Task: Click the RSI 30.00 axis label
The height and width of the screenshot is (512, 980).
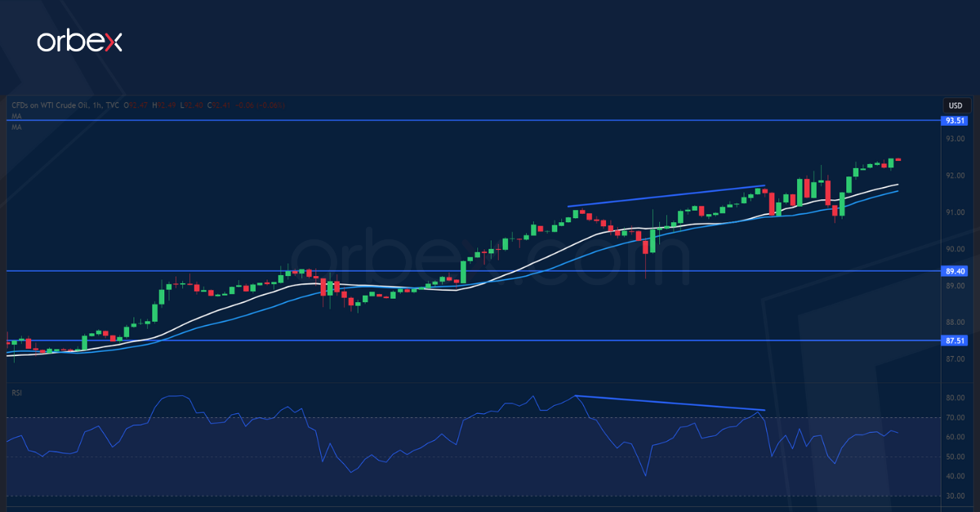Action: tap(955, 496)
